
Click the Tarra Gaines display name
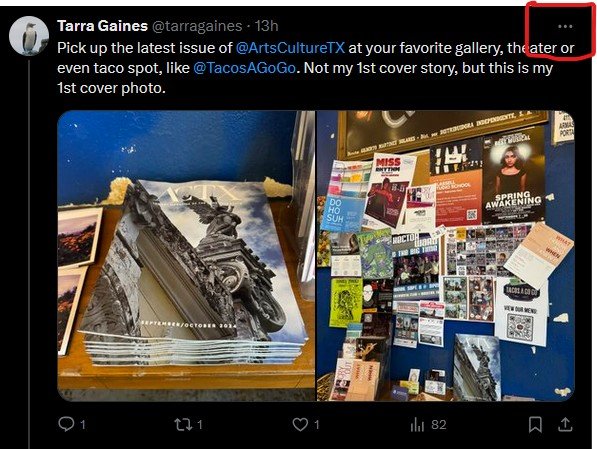[102, 26]
